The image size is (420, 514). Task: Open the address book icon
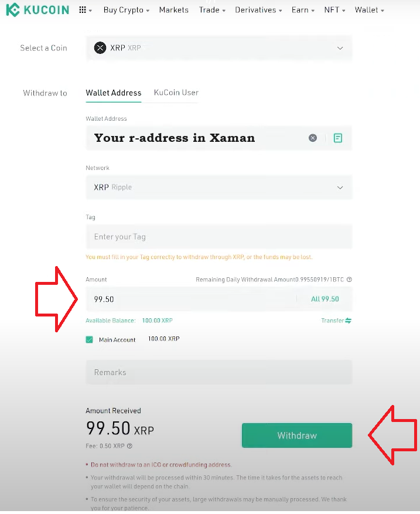[338, 138]
